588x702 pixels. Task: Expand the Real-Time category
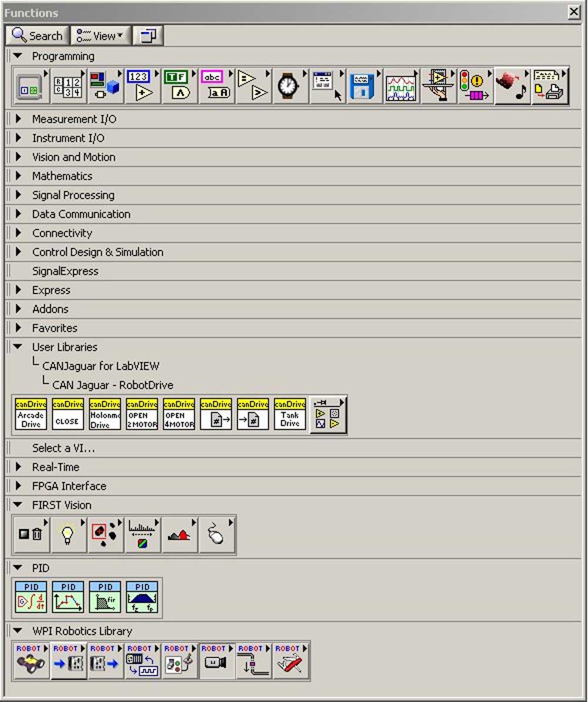point(18,467)
